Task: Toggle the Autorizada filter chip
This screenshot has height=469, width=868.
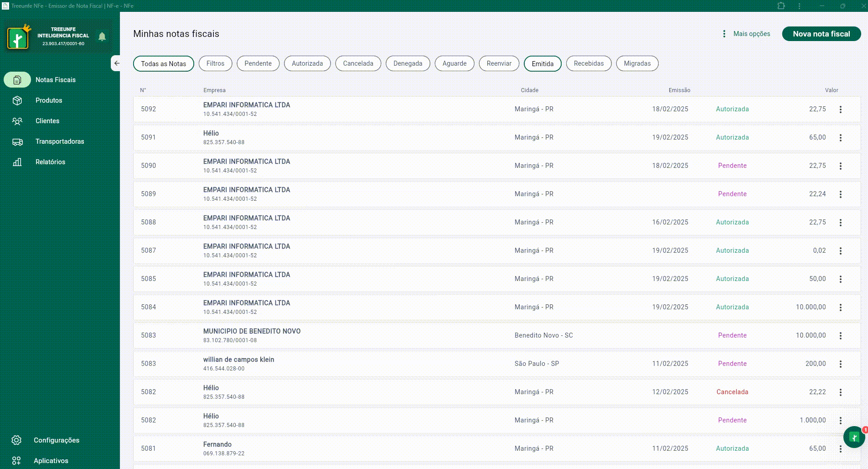Action: [307, 63]
